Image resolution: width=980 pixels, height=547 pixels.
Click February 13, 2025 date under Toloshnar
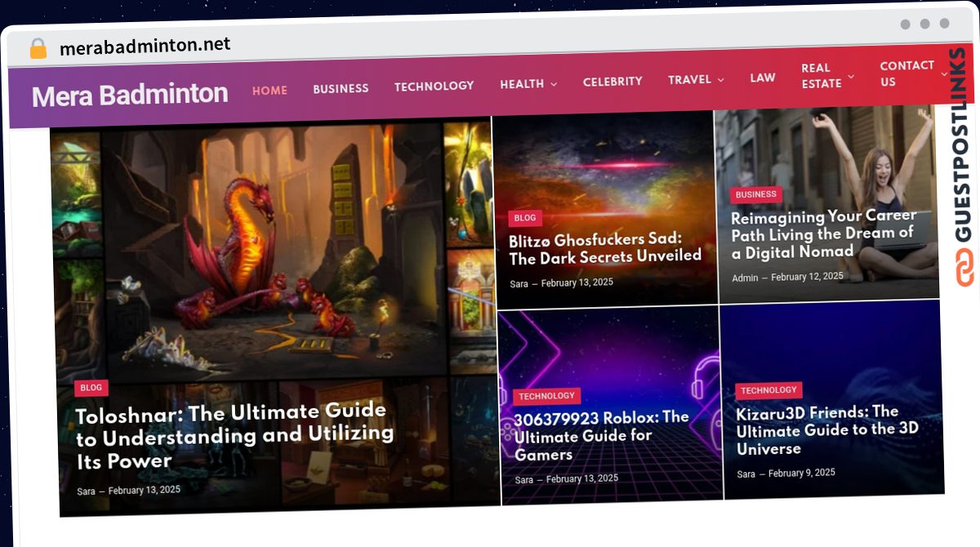pos(144,490)
